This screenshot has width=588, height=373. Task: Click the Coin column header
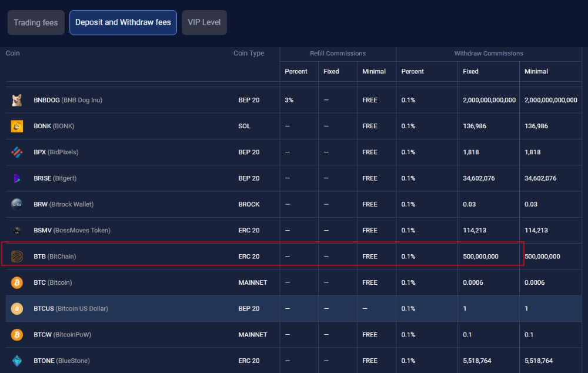pos(13,53)
